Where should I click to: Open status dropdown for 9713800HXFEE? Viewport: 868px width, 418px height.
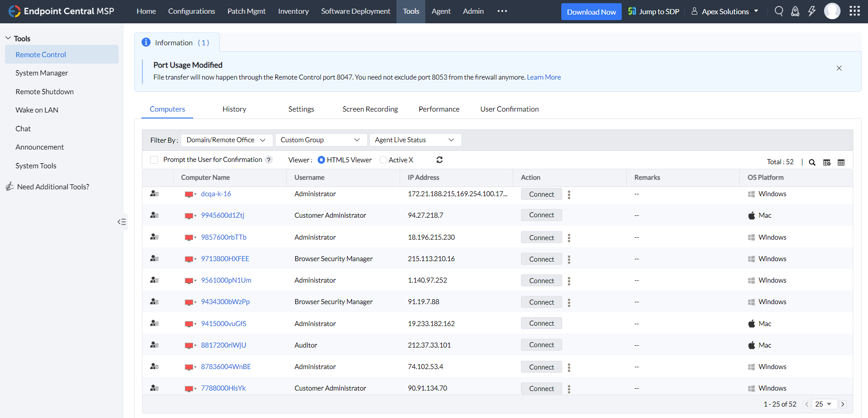(195, 259)
